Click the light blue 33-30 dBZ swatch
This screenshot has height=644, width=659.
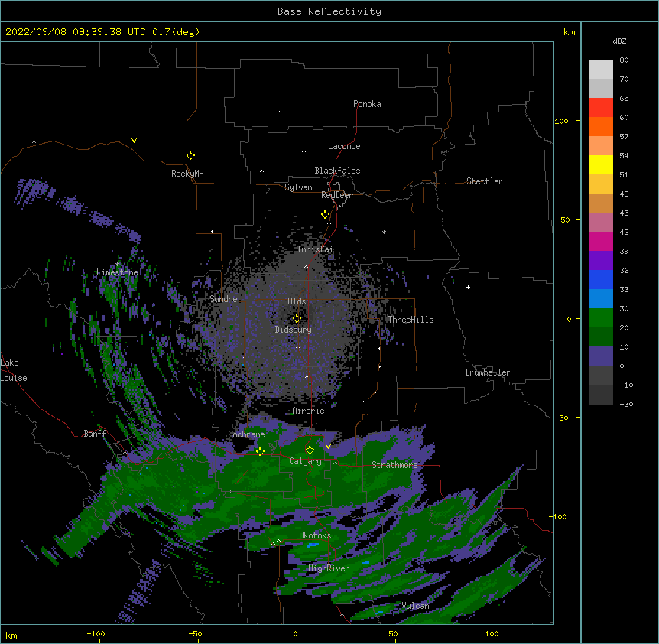point(601,299)
